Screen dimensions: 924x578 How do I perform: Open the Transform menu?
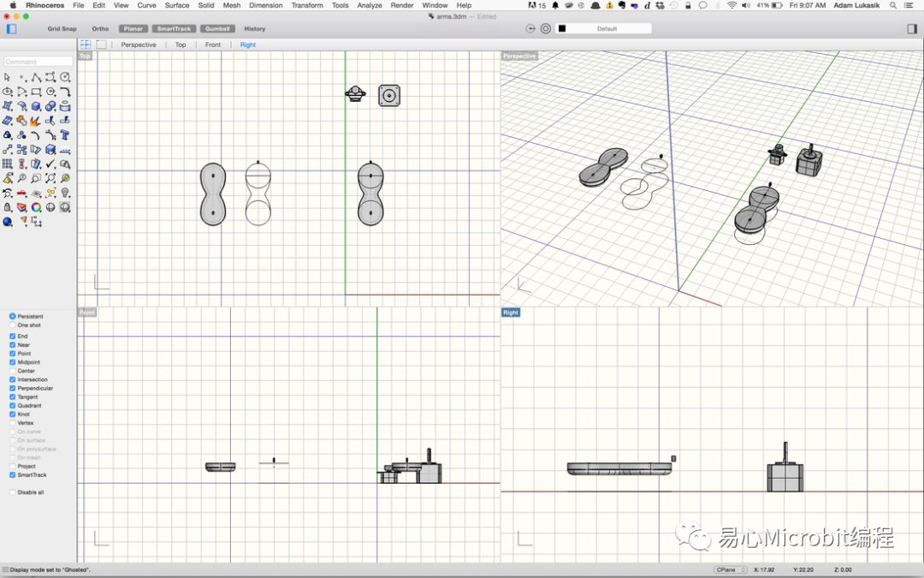pos(306,5)
